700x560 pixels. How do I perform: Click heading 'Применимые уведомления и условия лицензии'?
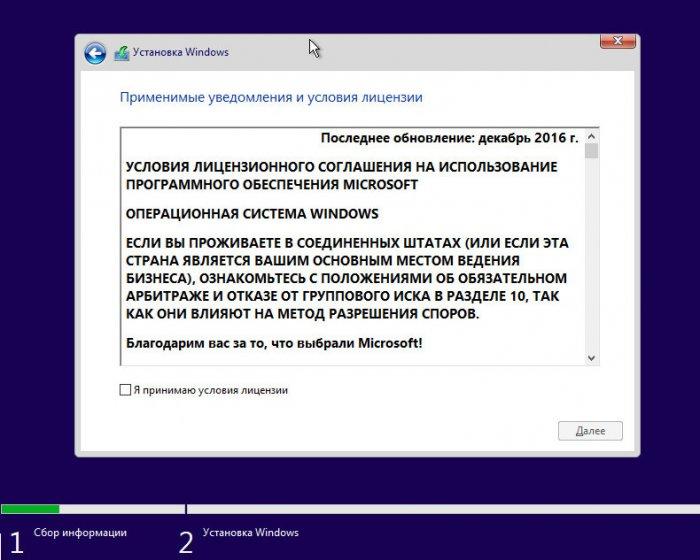[271, 97]
